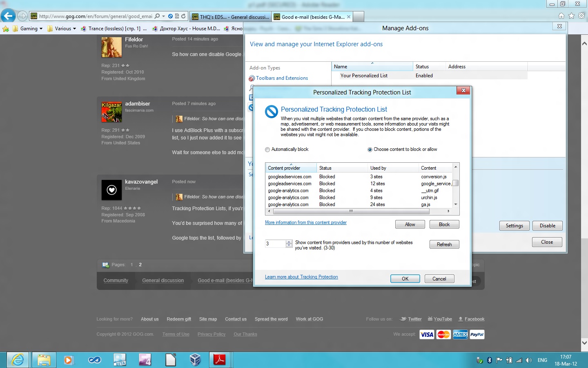Image resolution: width=588 pixels, height=368 pixels.
Task: Switch to the THQ's EDS General discussion tab
Action: (x=230, y=17)
